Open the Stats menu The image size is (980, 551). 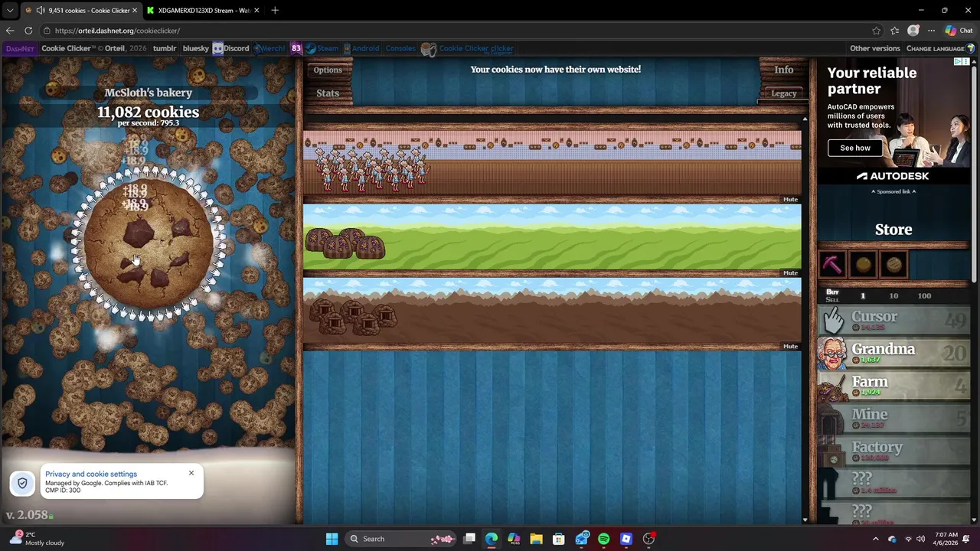tap(328, 93)
